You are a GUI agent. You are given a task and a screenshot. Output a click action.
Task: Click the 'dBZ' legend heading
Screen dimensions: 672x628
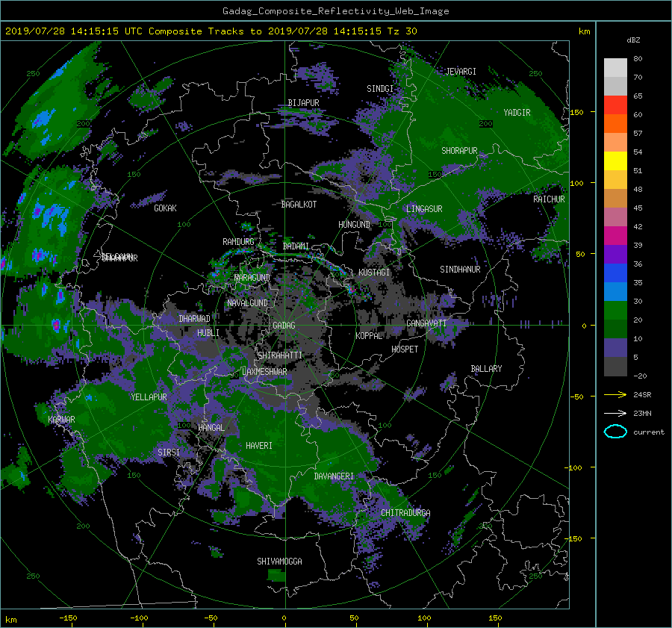633,40
